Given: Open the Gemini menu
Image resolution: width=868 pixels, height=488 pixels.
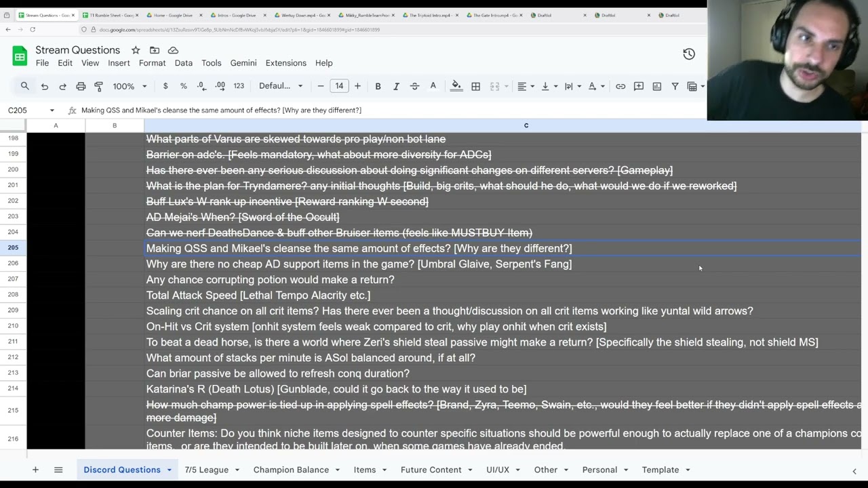Looking at the screenshot, I should pyautogui.click(x=243, y=63).
